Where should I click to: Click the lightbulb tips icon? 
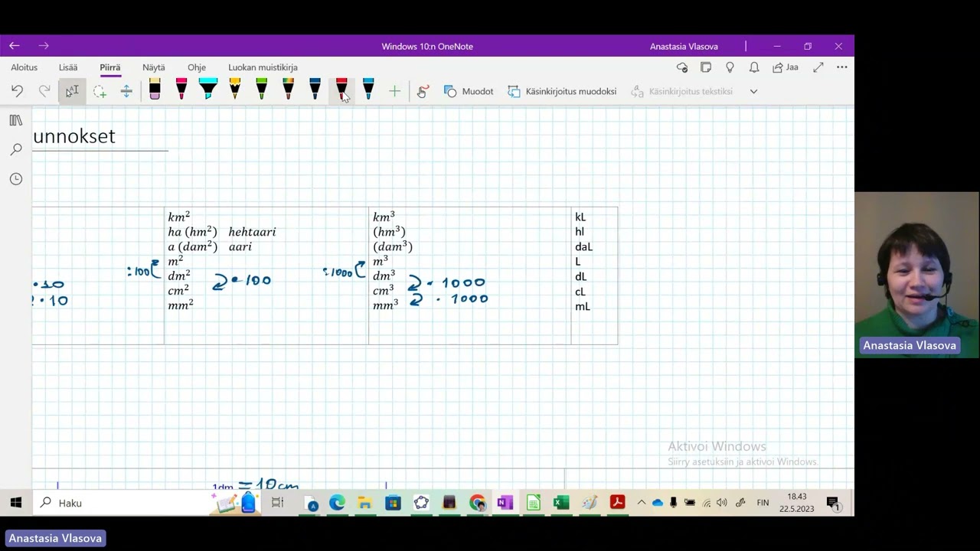tap(730, 67)
